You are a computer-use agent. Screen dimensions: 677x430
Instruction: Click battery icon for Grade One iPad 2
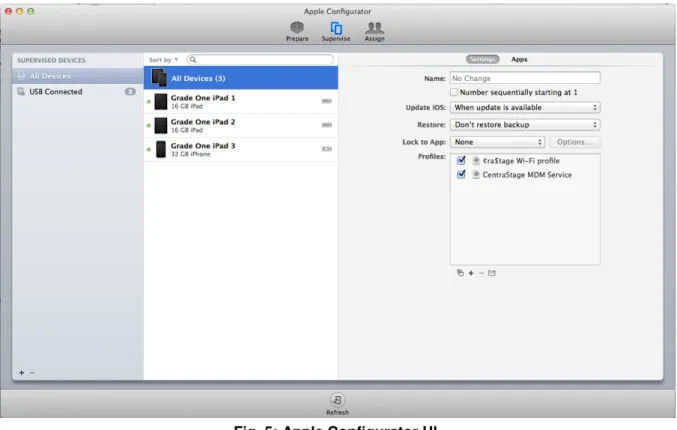(x=327, y=125)
